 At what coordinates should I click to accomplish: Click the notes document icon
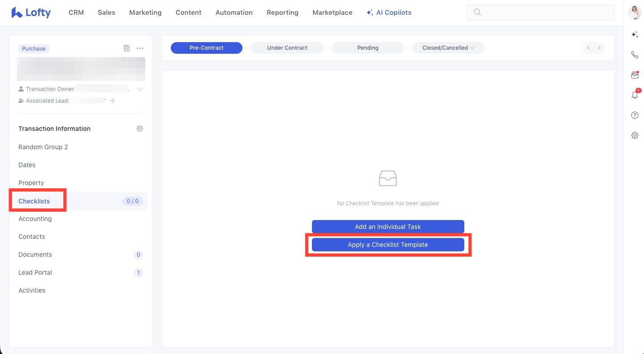(x=127, y=48)
